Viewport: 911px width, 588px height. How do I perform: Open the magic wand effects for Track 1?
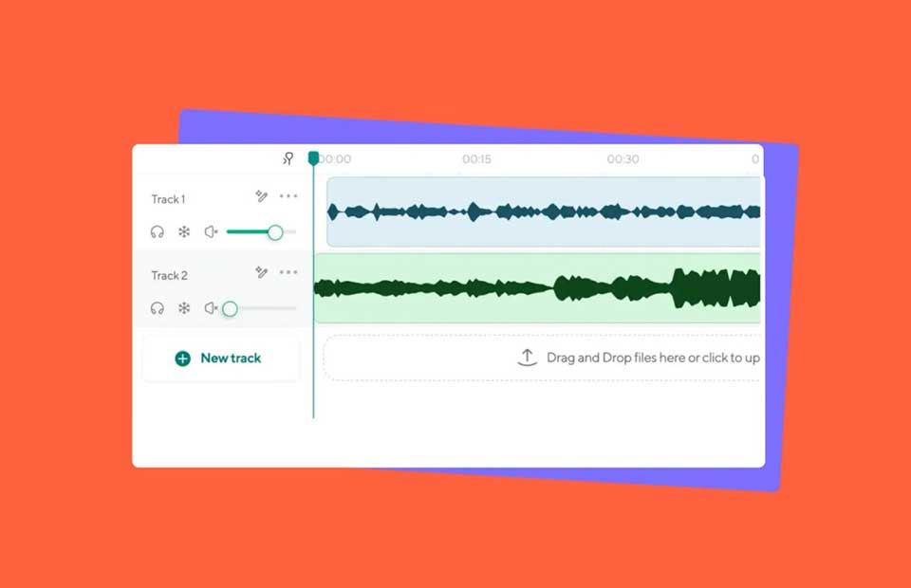coord(262,196)
